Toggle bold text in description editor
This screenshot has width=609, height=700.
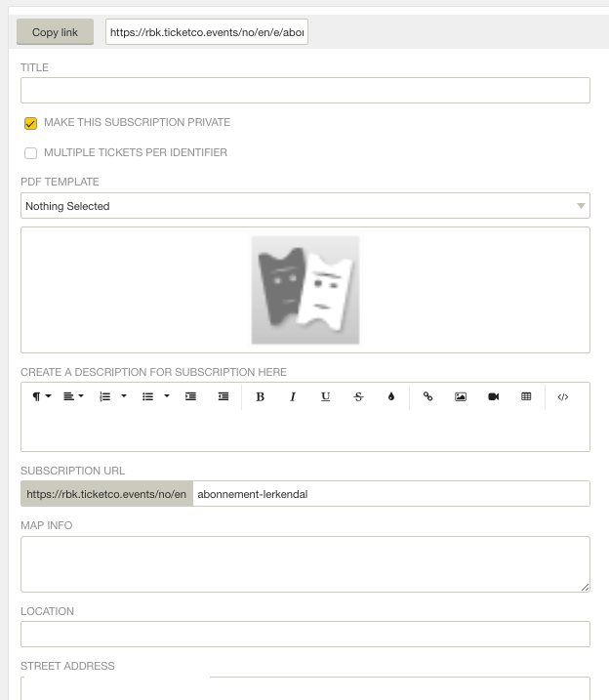coord(261,396)
